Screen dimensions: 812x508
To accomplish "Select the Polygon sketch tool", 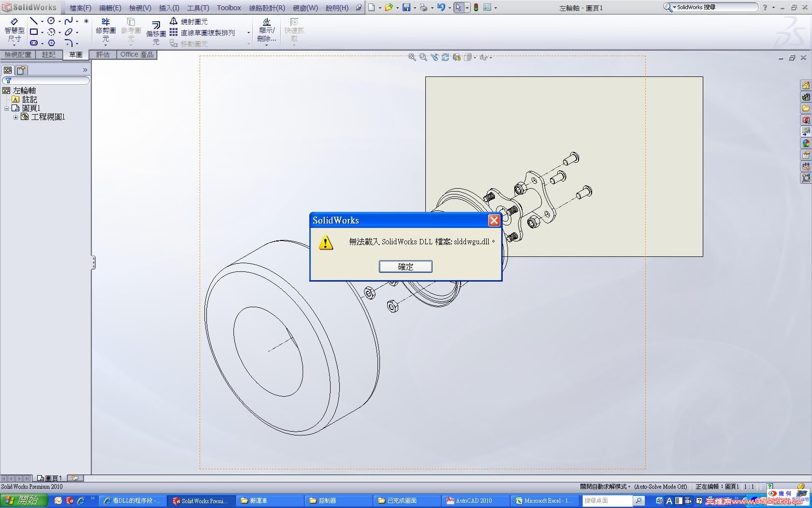I will tap(51, 43).
